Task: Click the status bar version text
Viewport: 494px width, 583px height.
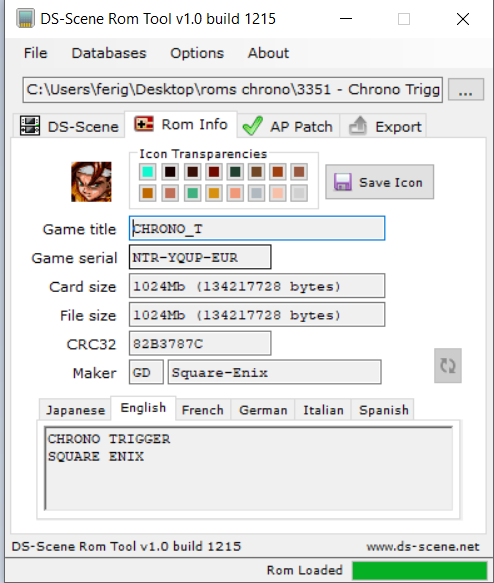Action: pyautogui.click(x=126, y=547)
